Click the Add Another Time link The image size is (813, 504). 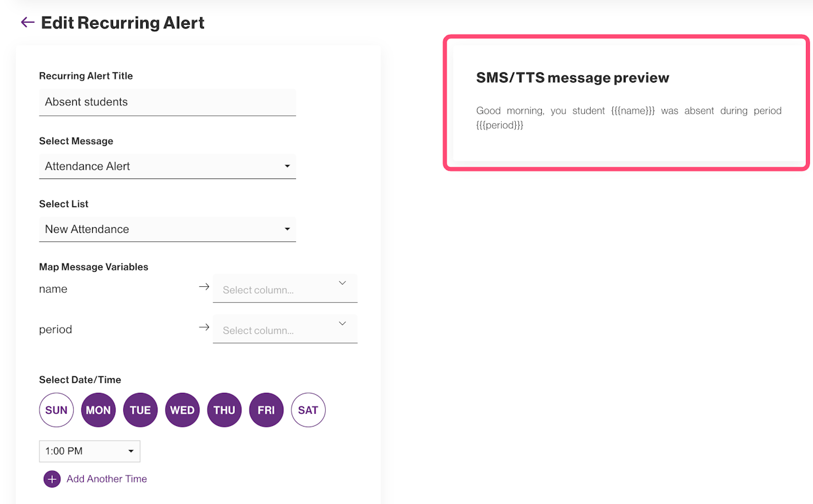(x=107, y=479)
